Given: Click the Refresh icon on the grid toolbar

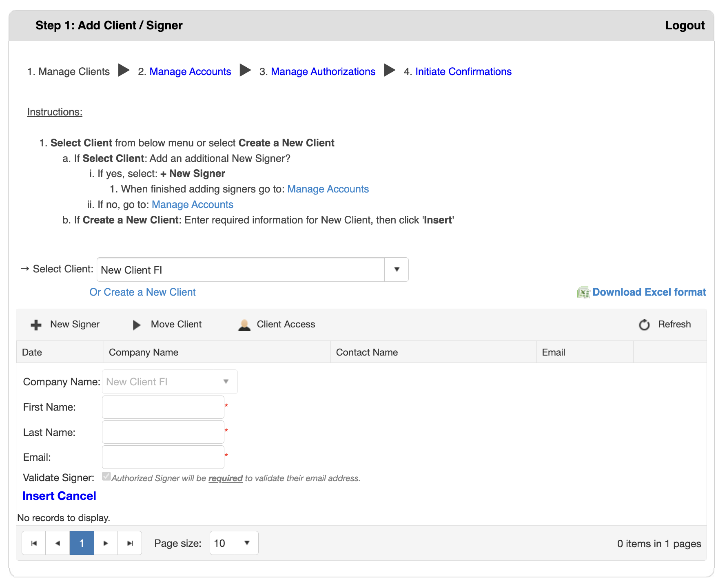Looking at the screenshot, I should pyautogui.click(x=644, y=325).
